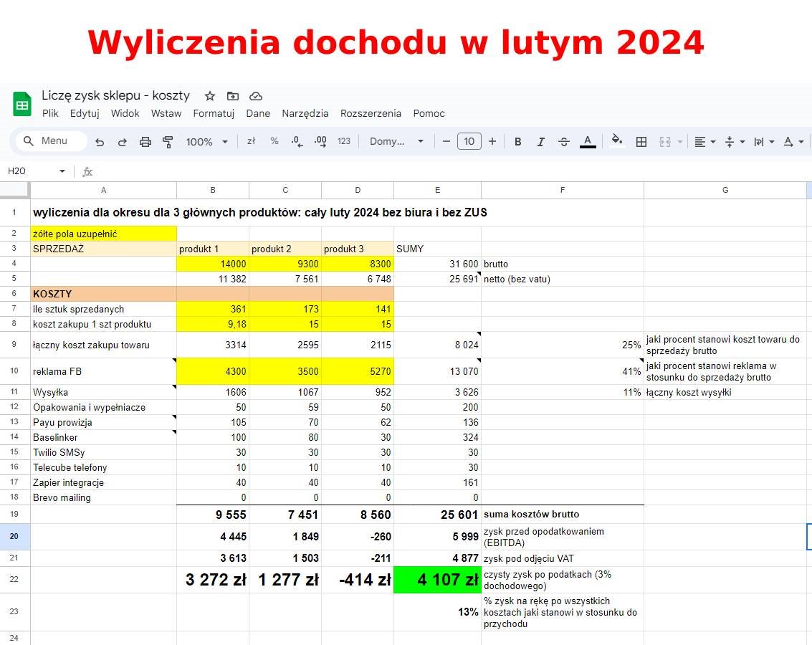Open the font family dropdown

(396, 142)
